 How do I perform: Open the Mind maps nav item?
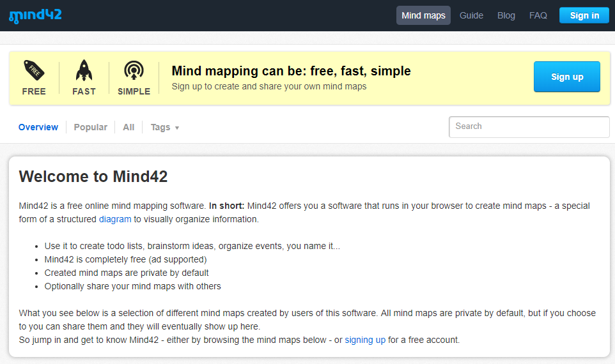pyautogui.click(x=423, y=15)
